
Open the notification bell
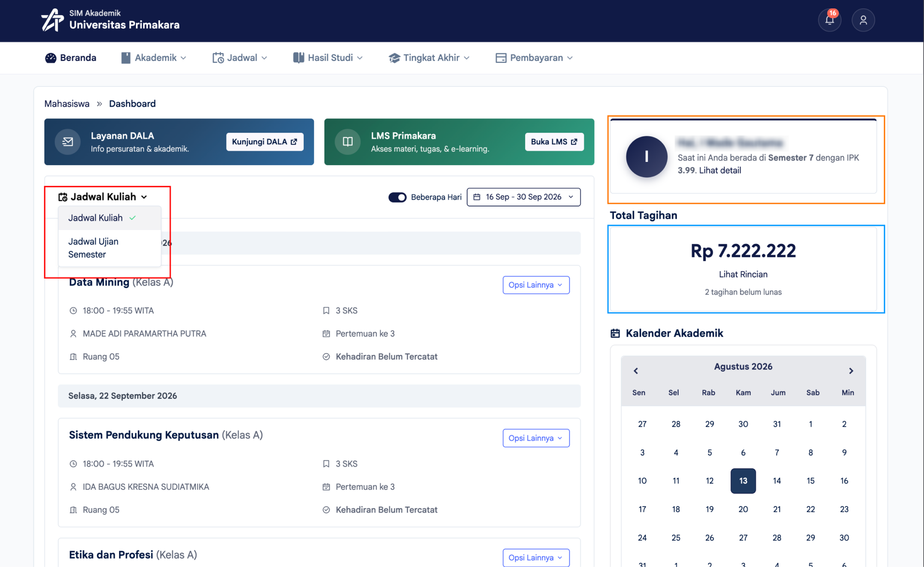pos(829,20)
